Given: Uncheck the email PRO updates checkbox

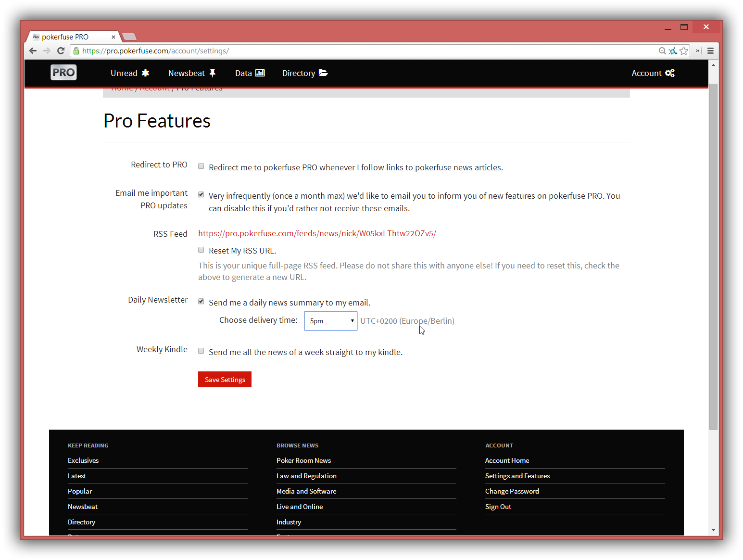Looking at the screenshot, I should tap(201, 195).
